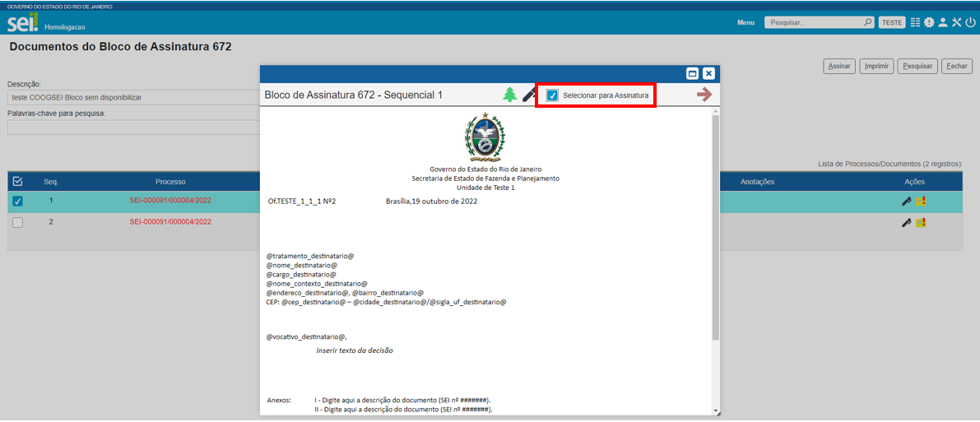This screenshot has width=980, height=422.
Task: Open system settings tools icon
Action: pyautogui.click(x=956, y=22)
